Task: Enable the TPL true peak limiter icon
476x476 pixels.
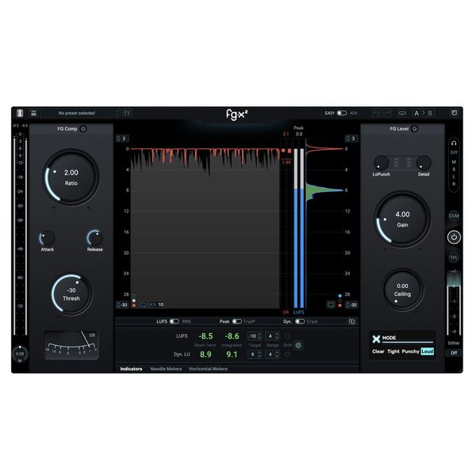Action: [x=454, y=258]
